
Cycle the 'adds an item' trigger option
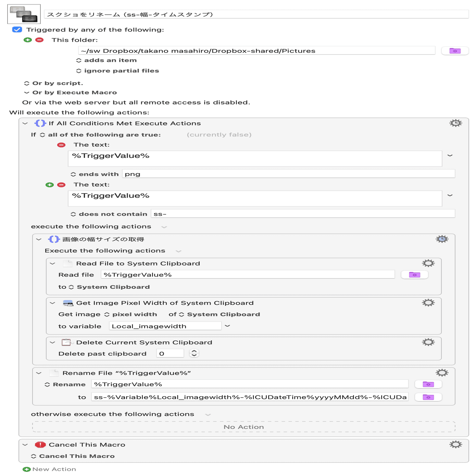point(79,60)
